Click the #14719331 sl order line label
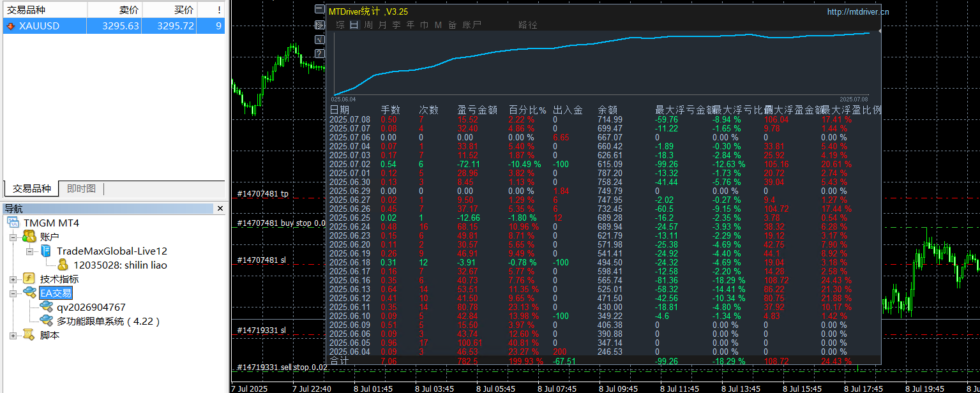The height and width of the screenshot is (393, 980). coord(261,330)
